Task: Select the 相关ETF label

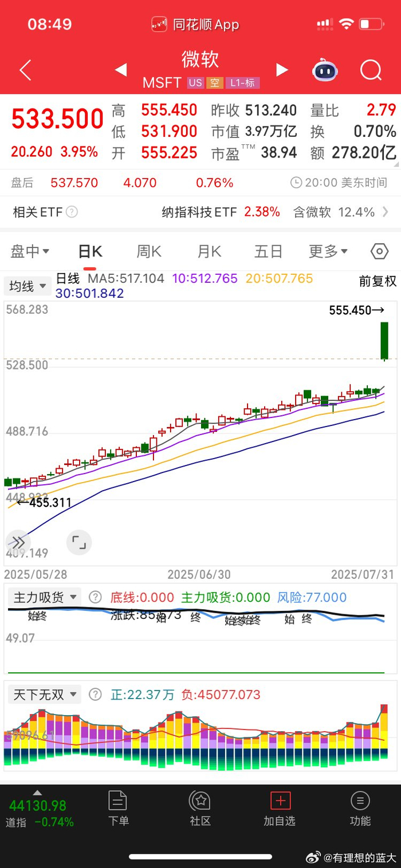Action: click(37, 212)
